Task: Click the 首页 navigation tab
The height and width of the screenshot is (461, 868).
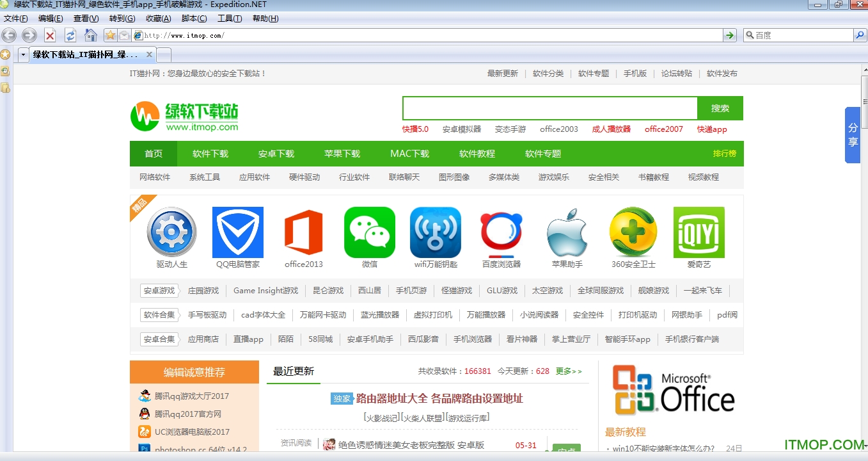Action: (x=154, y=154)
